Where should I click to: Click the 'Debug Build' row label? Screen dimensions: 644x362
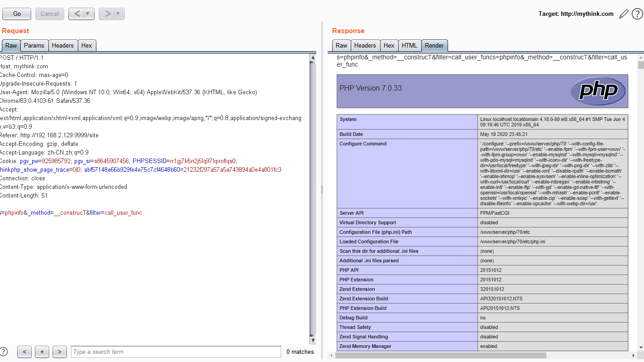pos(353,318)
